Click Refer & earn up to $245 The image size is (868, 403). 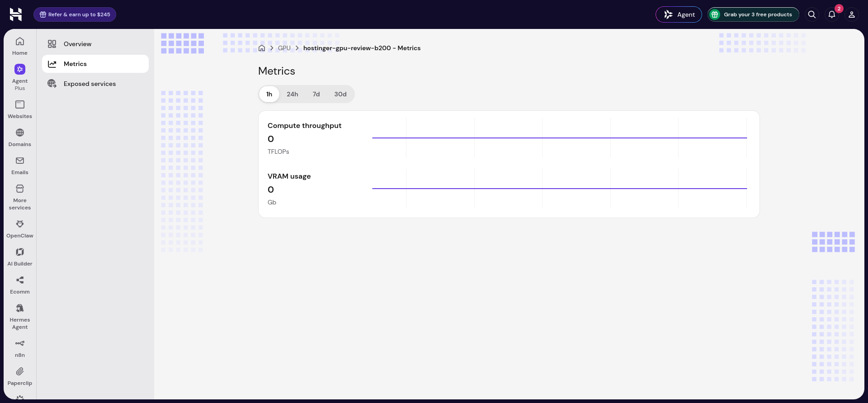coord(75,14)
